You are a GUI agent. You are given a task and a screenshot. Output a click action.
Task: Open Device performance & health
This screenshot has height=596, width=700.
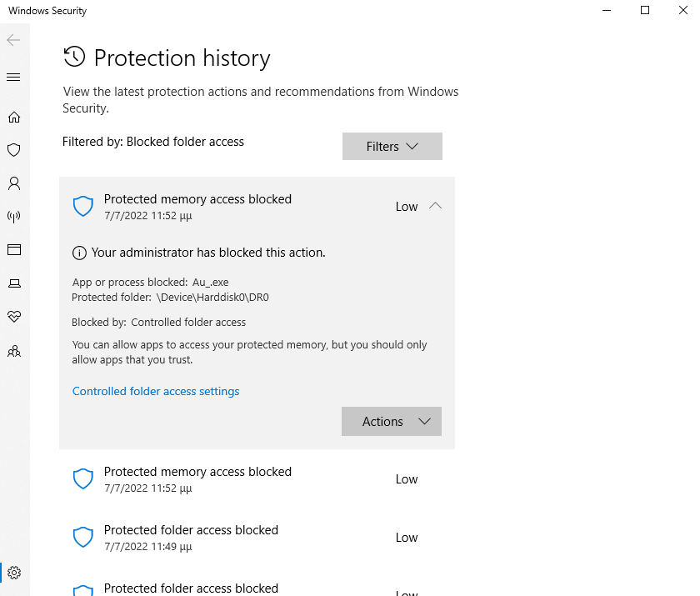pyautogui.click(x=13, y=317)
